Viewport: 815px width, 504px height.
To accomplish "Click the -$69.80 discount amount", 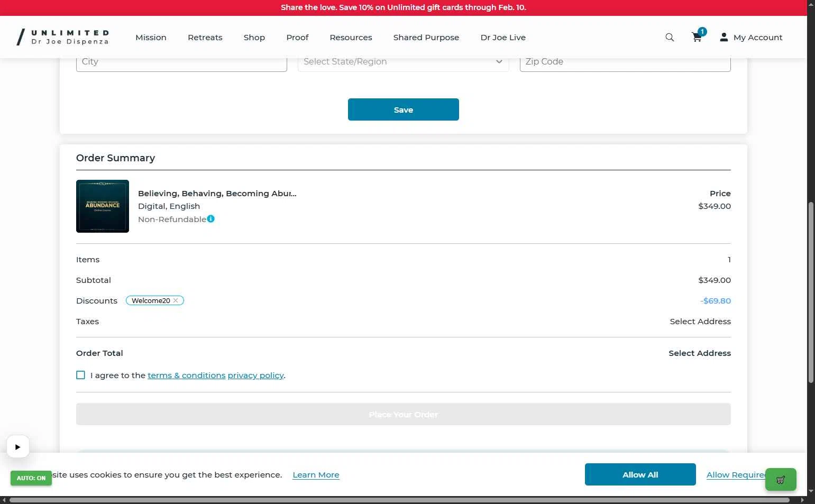I will (716, 300).
